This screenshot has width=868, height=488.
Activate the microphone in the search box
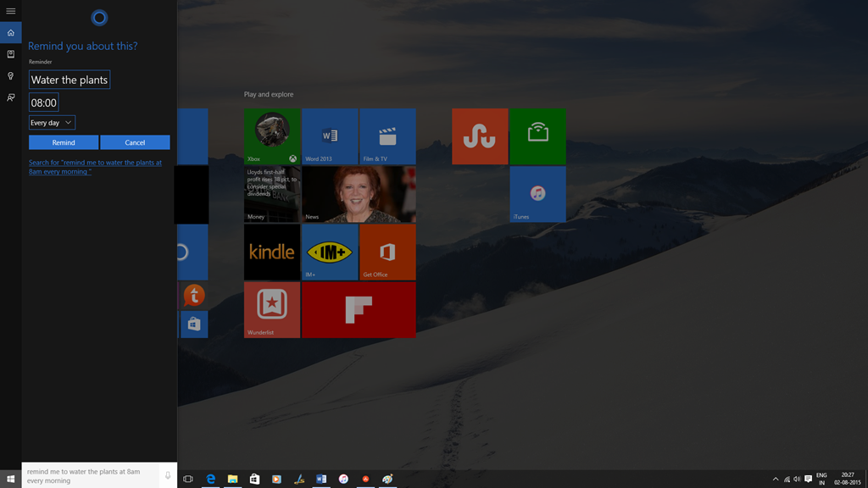(168, 475)
